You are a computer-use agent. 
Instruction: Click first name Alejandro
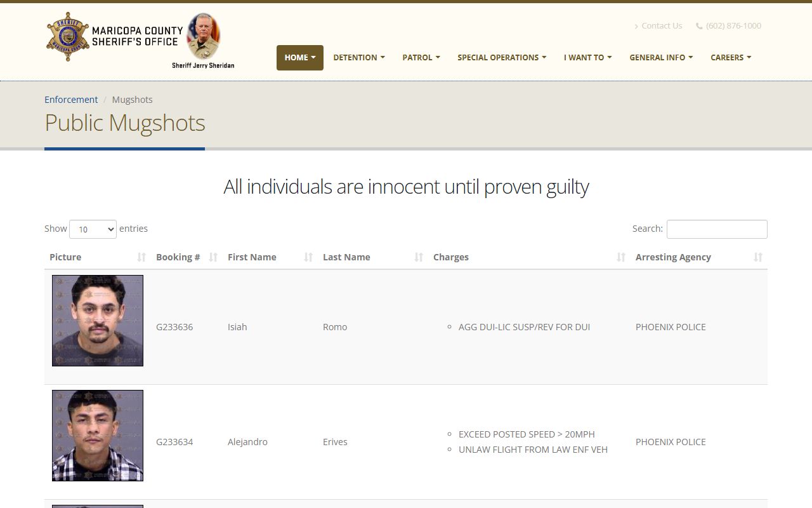(x=247, y=442)
